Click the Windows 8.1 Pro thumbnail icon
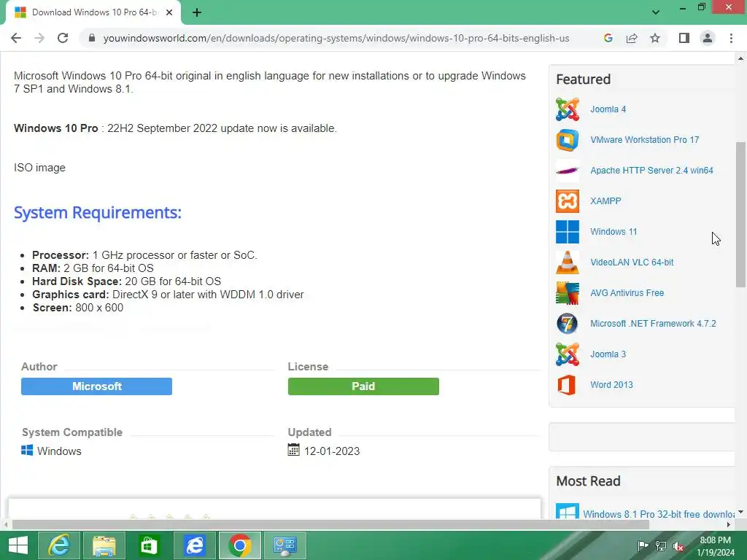747x560 pixels. [x=568, y=511]
